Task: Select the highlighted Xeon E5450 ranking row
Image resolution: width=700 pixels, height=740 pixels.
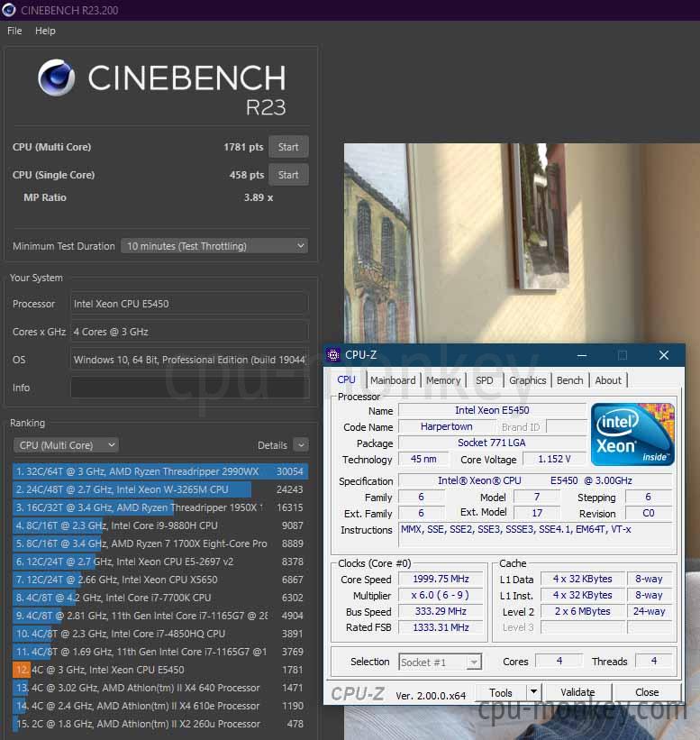Action: (160, 670)
